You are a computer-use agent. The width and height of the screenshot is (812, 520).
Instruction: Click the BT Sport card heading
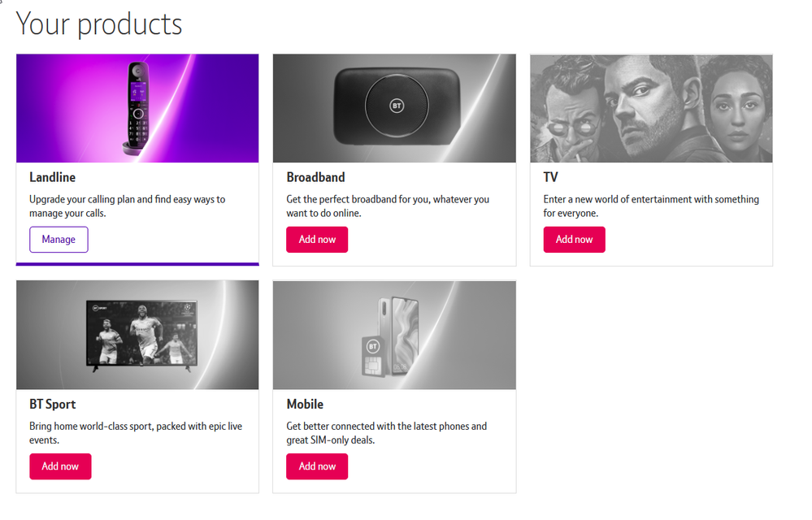pos(53,404)
